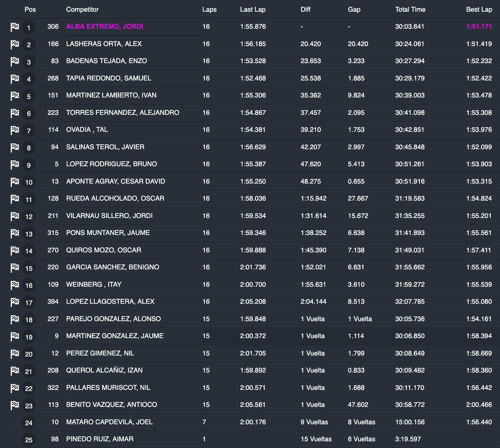
Task: Click position badge number 24
Action: click(29, 422)
